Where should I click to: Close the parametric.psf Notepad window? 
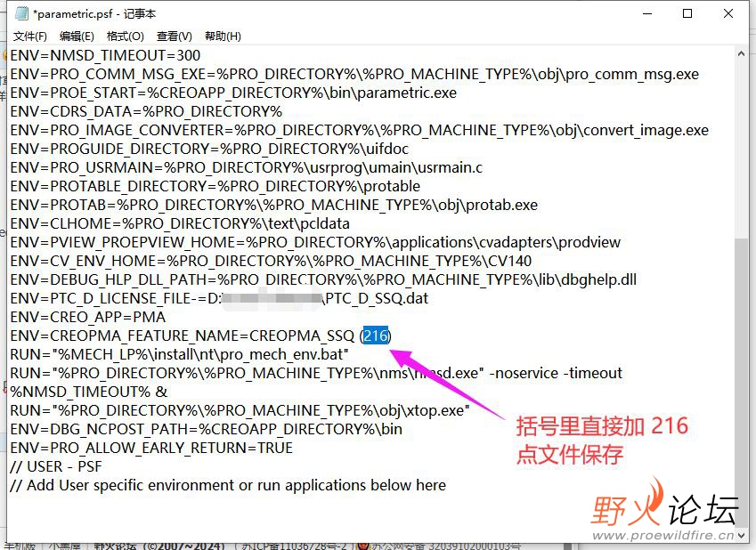(728, 13)
